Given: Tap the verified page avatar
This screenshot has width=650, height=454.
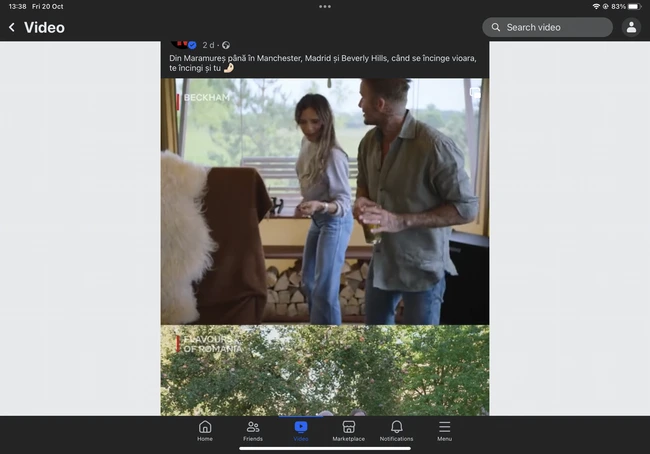Looking at the screenshot, I should pyautogui.click(x=182, y=44).
